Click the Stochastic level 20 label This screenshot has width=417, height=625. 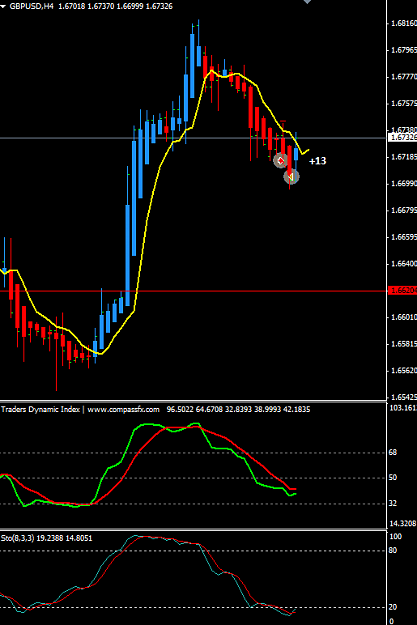[x=393, y=607]
